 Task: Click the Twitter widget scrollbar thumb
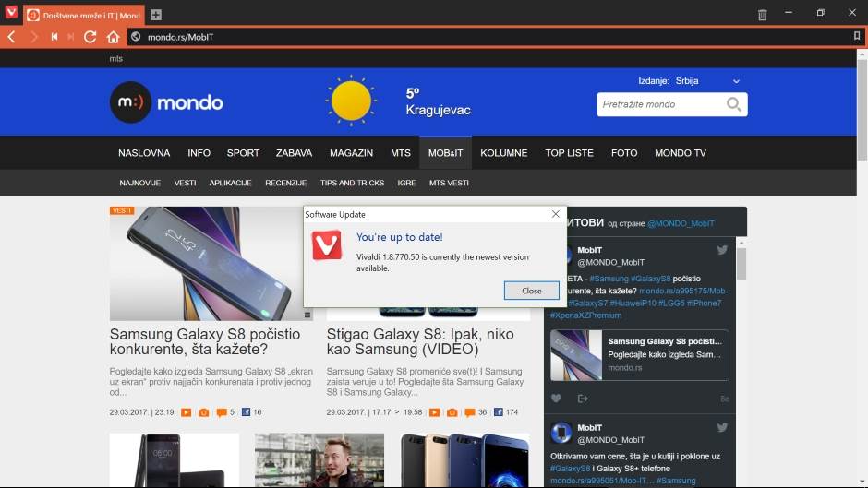coord(741,264)
